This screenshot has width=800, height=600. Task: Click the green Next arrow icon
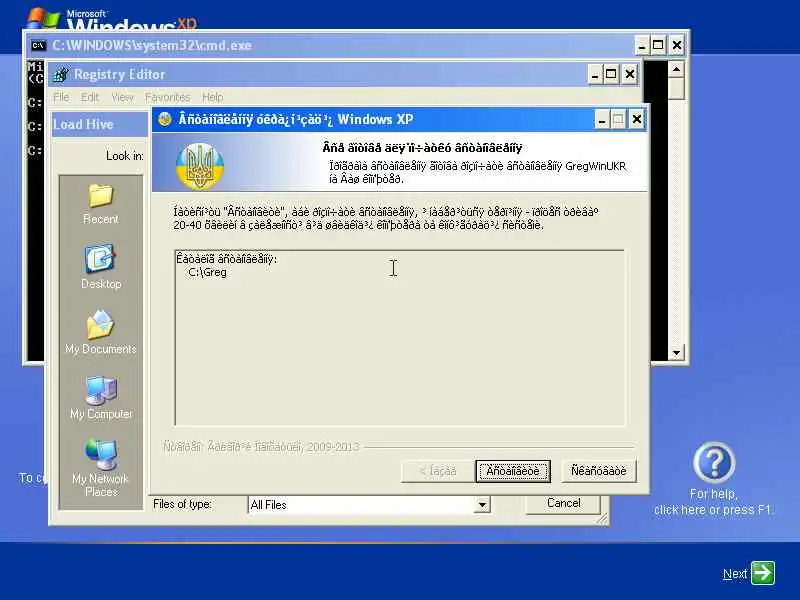(763, 573)
